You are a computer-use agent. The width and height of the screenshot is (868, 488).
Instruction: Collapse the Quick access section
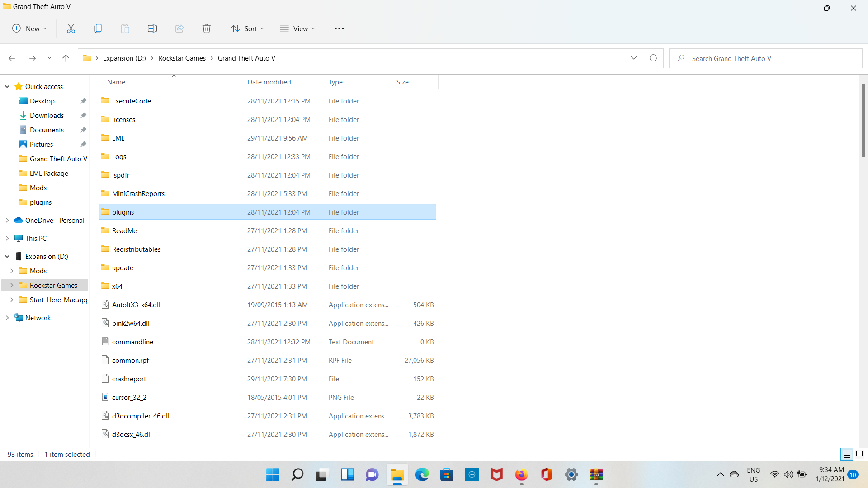tap(7, 86)
